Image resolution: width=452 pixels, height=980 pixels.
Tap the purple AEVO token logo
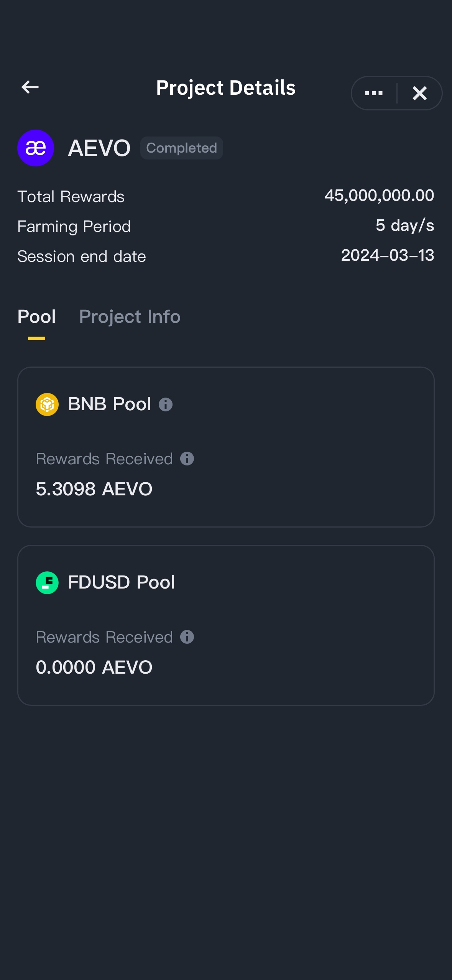click(36, 148)
